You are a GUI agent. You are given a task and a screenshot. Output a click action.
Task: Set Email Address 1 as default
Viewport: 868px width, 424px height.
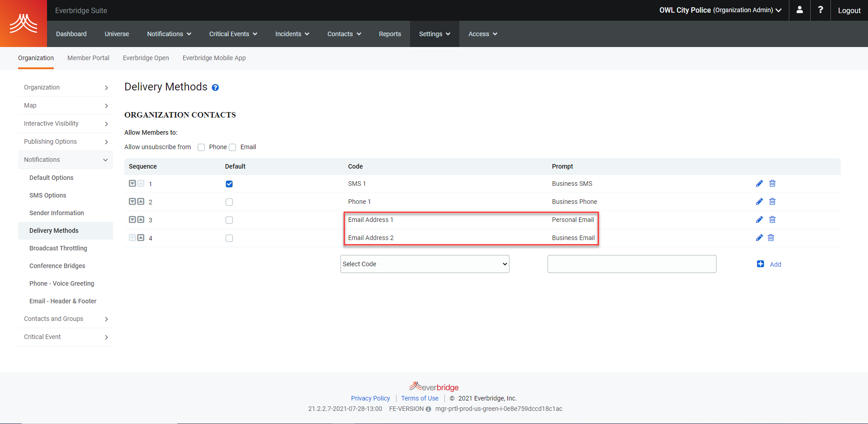pos(229,220)
